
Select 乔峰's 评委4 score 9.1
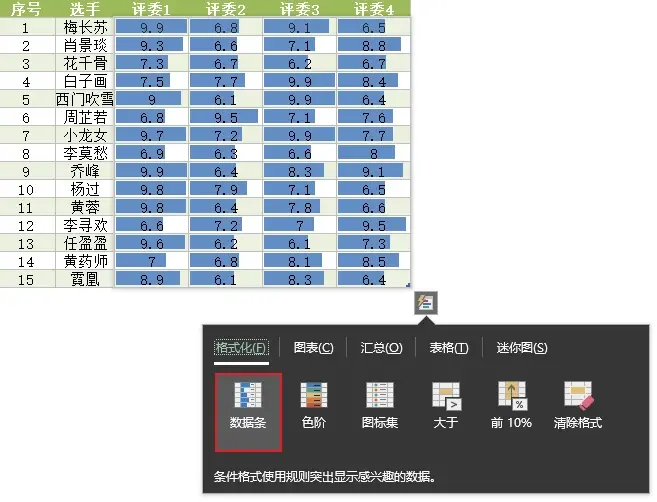click(374, 171)
